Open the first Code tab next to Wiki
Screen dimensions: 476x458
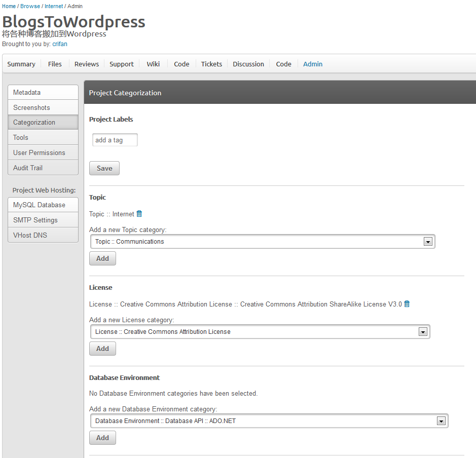pyautogui.click(x=181, y=64)
